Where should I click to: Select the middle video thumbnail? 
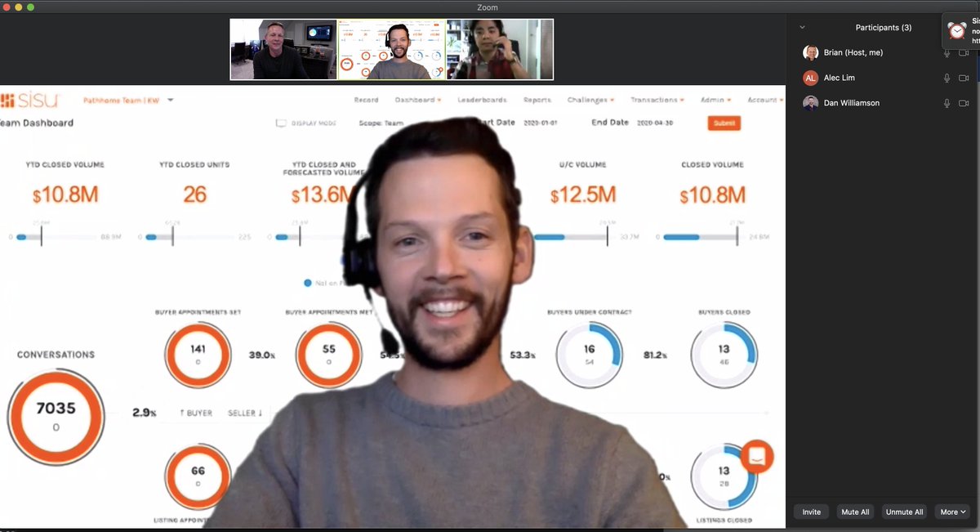click(390, 49)
